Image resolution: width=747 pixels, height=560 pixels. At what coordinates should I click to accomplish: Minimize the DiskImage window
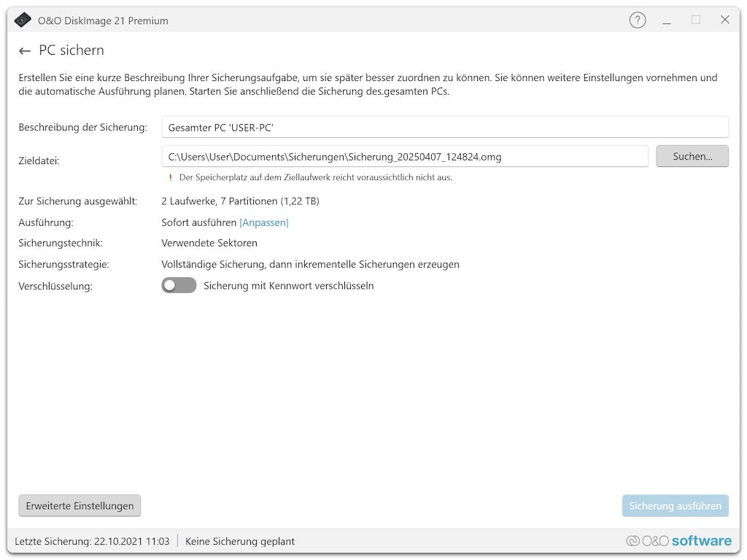(x=667, y=20)
